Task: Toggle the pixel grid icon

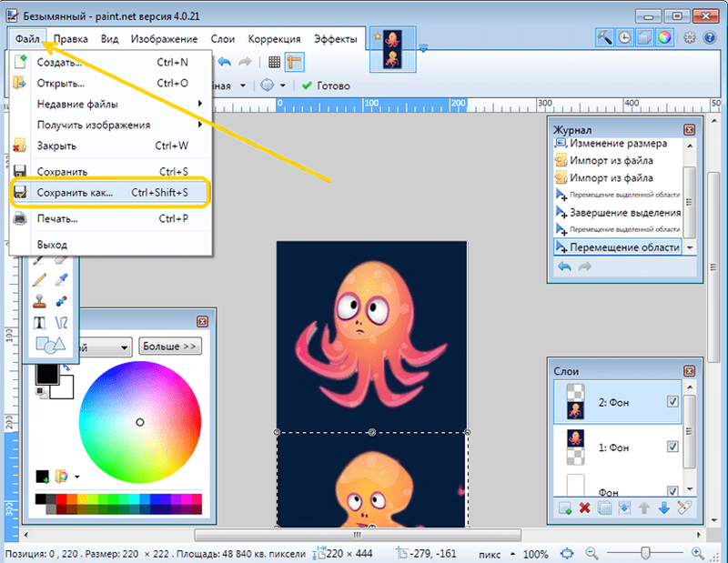Action: click(275, 62)
